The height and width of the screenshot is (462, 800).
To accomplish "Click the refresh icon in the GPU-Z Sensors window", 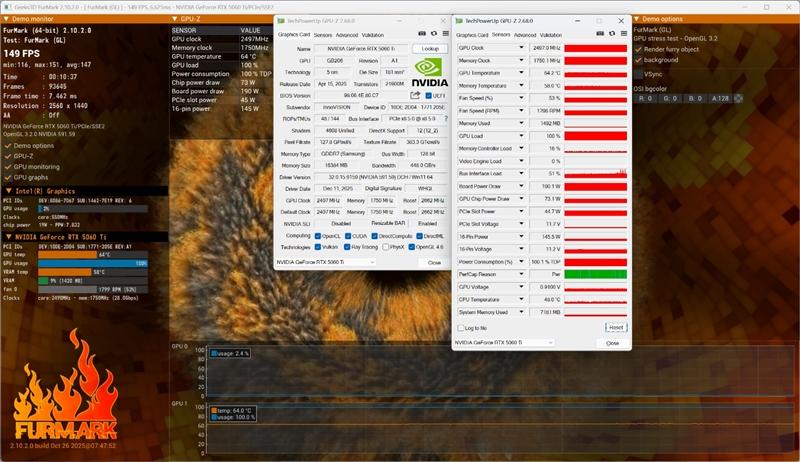I will [x=612, y=34].
